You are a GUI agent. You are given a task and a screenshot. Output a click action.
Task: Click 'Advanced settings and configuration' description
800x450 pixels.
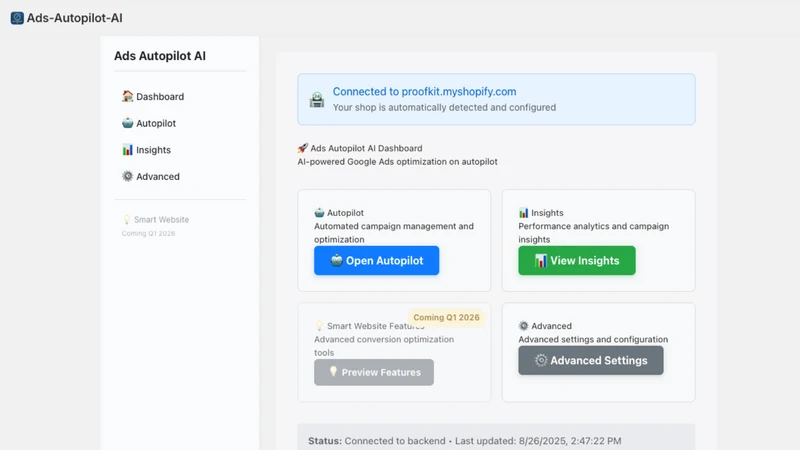[x=593, y=339]
